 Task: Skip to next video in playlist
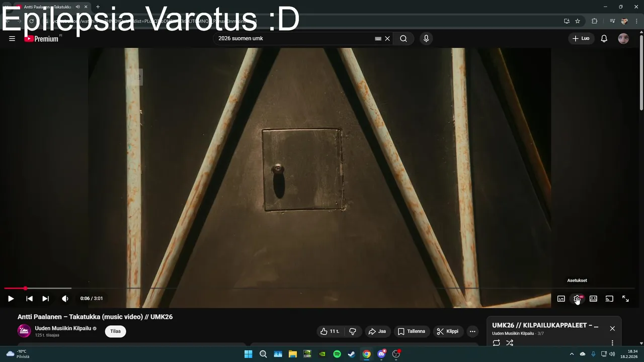45,299
